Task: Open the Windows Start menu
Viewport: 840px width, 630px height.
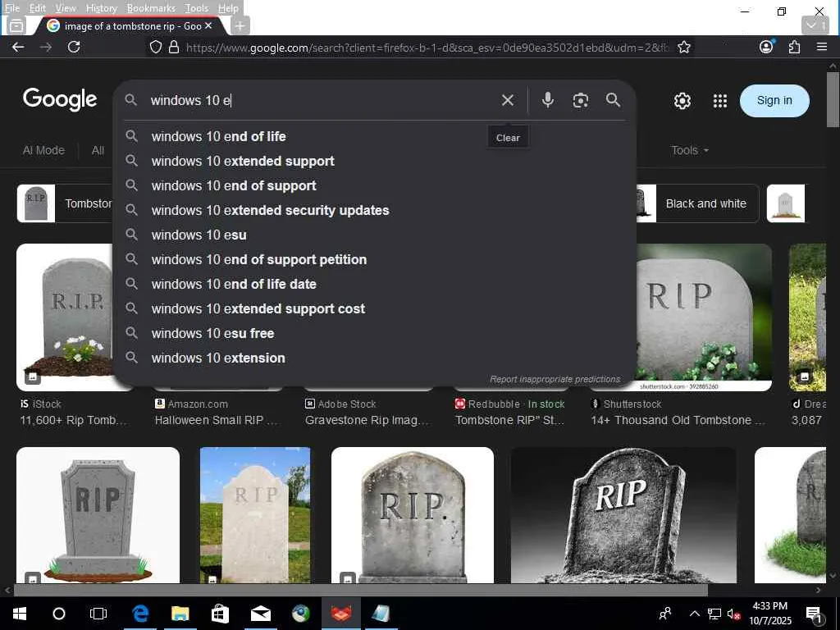Action: [20, 614]
